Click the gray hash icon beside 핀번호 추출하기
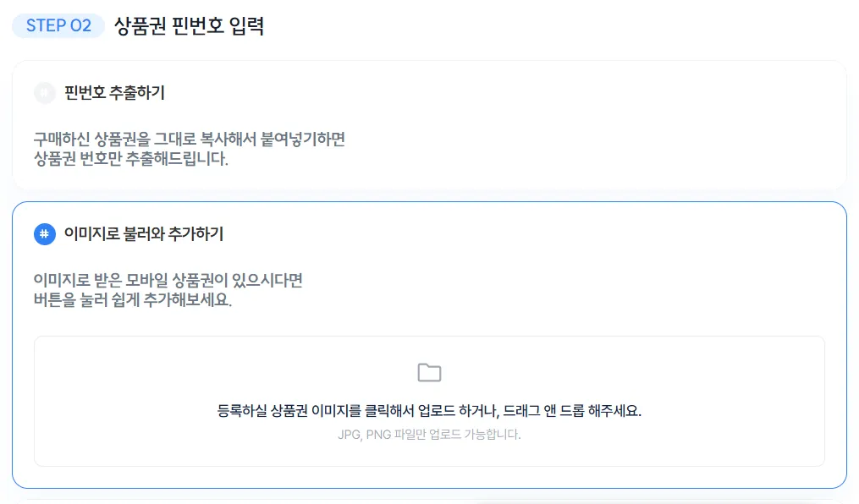859x504 pixels. (x=45, y=93)
